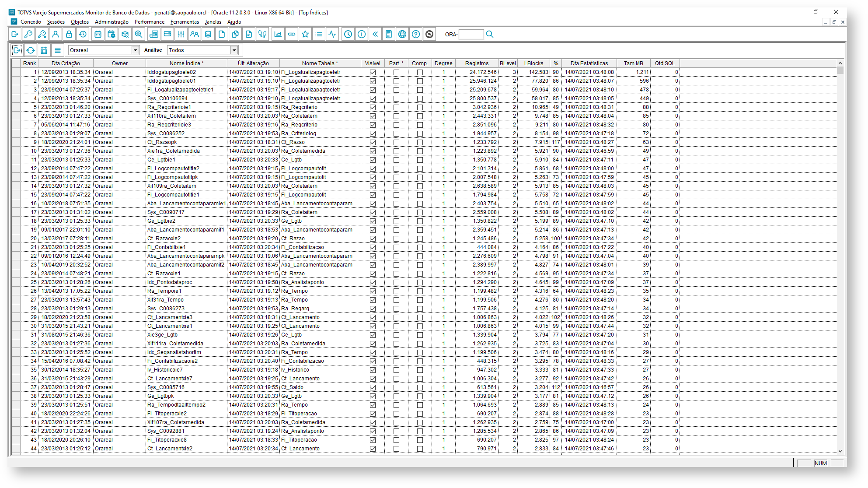
Task: Click the star icon in the toolbar
Action: click(x=305, y=34)
